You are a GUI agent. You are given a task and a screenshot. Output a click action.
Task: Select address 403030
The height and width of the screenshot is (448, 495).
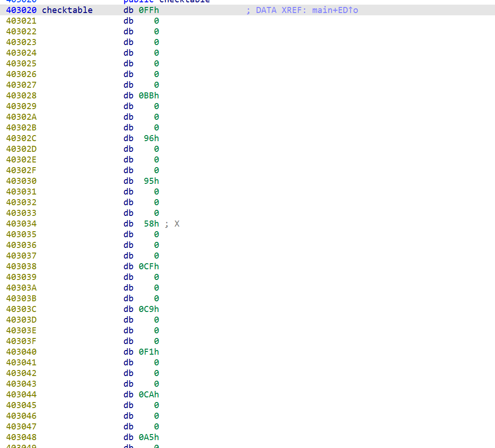tap(21, 181)
